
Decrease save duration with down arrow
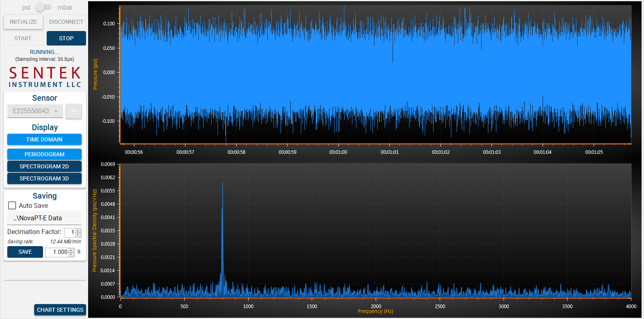point(71,255)
